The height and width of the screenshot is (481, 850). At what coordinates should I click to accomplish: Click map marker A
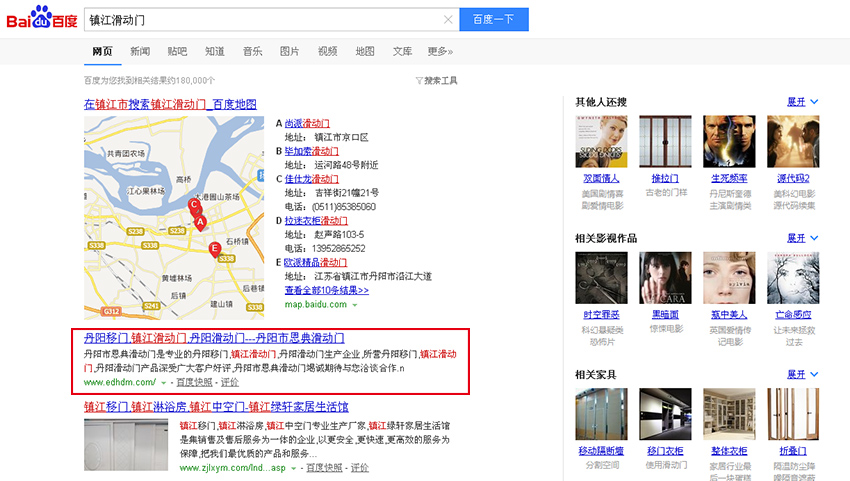(x=201, y=222)
